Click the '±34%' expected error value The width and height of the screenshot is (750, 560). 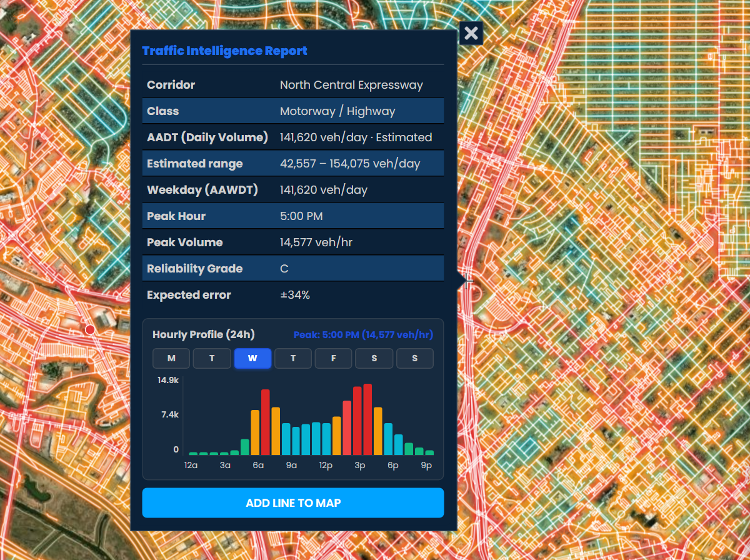(295, 295)
